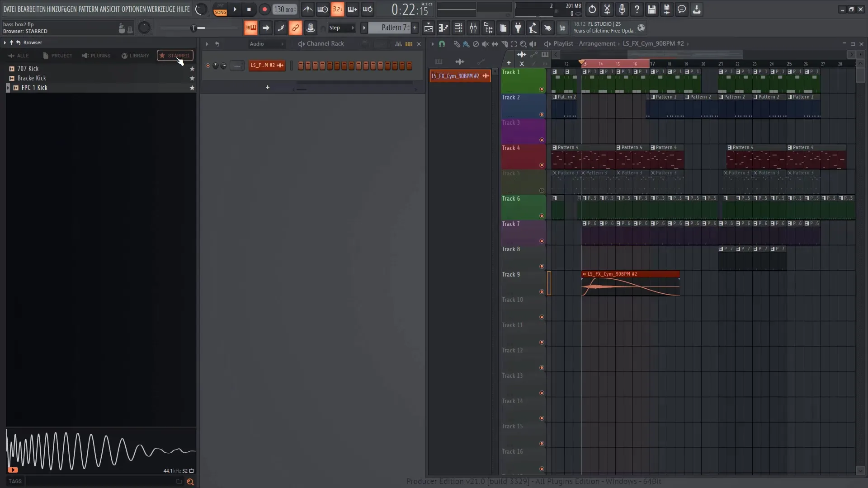Open audio editor scissors icon
This screenshot has height=488, width=868.
(607, 9)
